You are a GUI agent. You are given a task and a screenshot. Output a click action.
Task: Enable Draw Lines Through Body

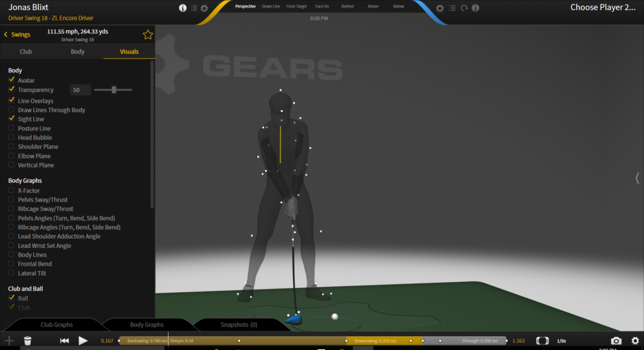(11, 110)
